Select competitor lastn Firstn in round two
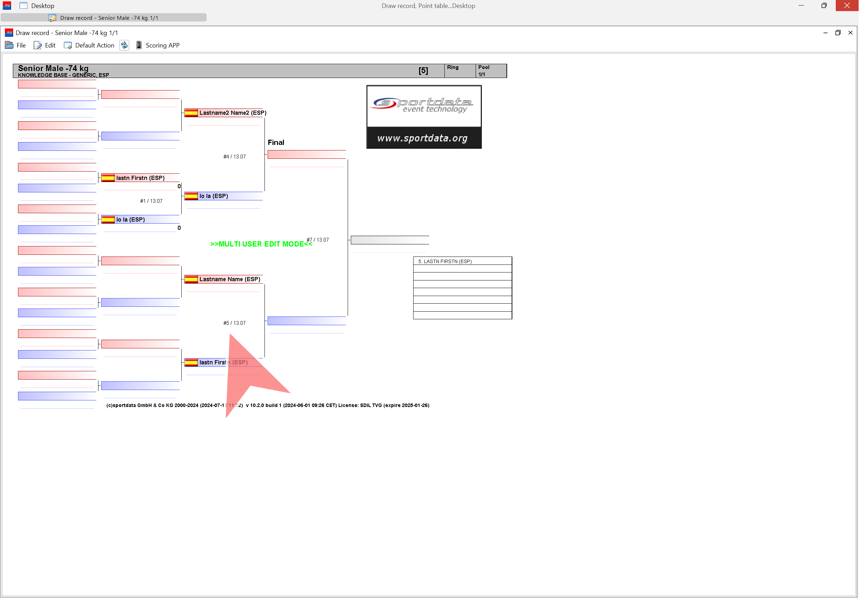 click(x=140, y=178)
